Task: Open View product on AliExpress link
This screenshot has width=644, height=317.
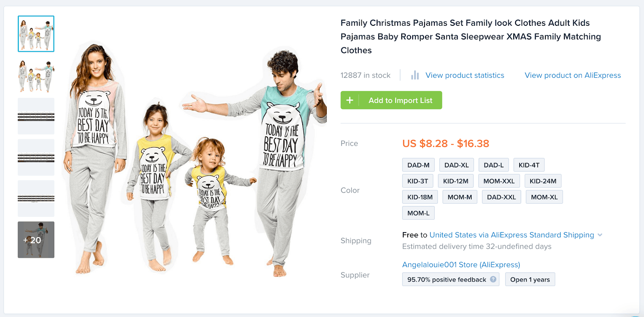Action: coord(572,75)
